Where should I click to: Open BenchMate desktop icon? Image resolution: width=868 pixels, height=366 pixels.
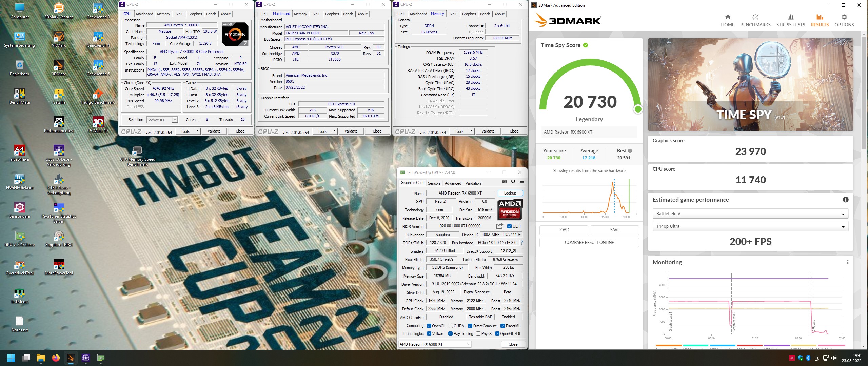click(x=19, y=96)
